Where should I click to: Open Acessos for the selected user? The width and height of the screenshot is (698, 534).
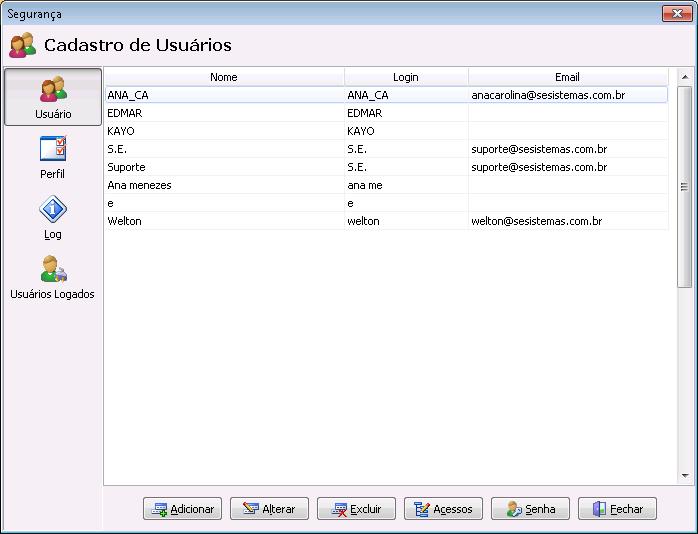click(443, 509)
